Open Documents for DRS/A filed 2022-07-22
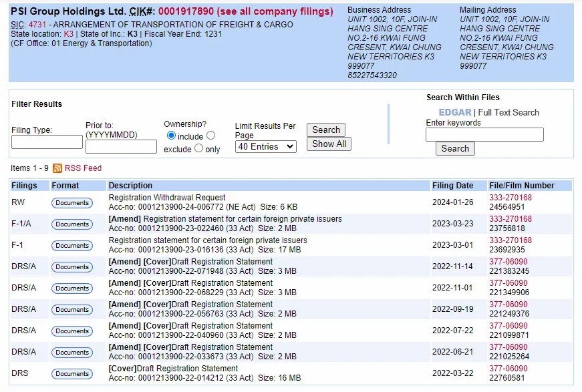Viewport: 582px width, 392px height. coord(72,331)
